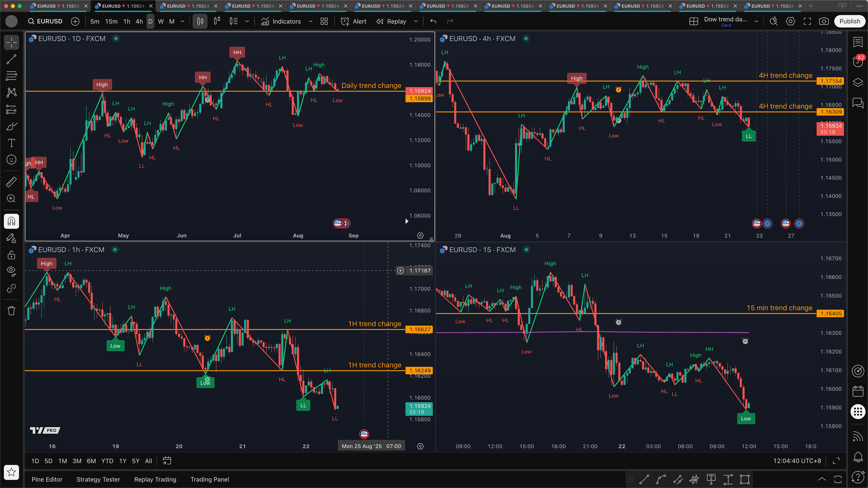This screenshot has height=488, width=868.
Task: Open the Replay dropdown arrow
Action: [416, 21]
